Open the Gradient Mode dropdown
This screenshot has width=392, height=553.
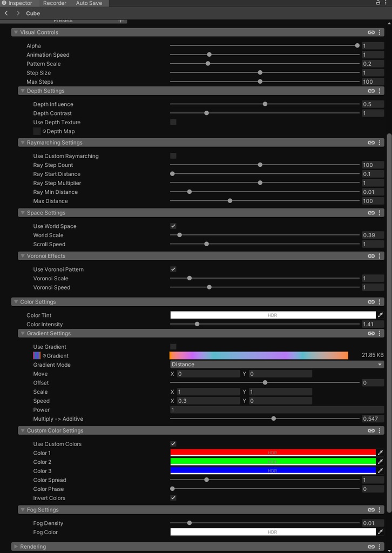(277, 365)
